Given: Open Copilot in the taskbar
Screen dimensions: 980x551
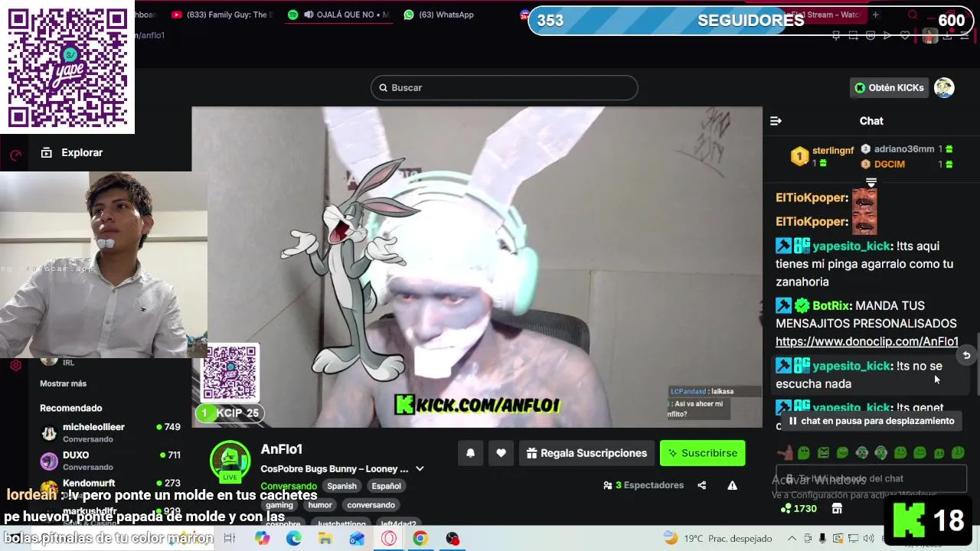Looking at the screenshot, I should [263, 539].
